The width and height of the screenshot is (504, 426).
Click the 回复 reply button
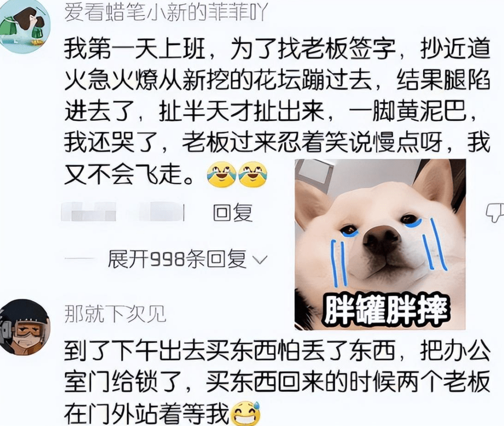pos(232,212)
